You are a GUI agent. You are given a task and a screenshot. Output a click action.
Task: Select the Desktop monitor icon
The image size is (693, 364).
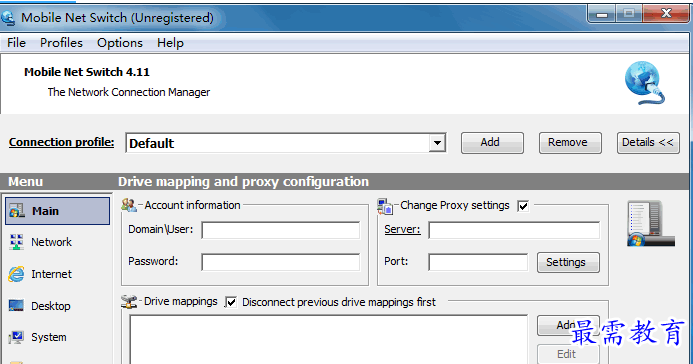coord(16,306)
